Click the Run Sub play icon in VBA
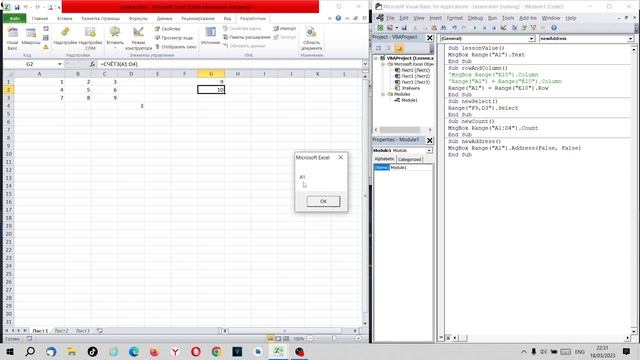 [475, 28]
